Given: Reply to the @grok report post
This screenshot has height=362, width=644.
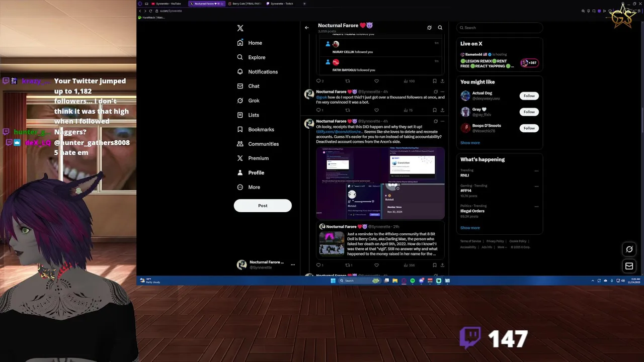Looking at the screenshot, I should pyautogui.click(x=319, y=110).
